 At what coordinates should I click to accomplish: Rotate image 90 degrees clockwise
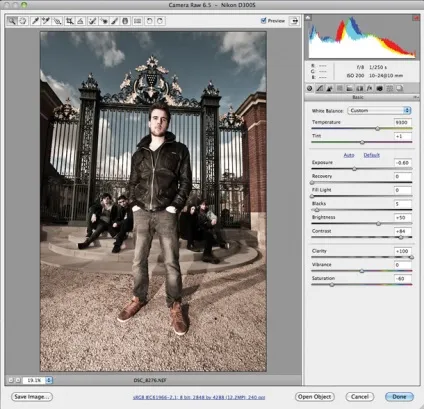coord(160,21)
